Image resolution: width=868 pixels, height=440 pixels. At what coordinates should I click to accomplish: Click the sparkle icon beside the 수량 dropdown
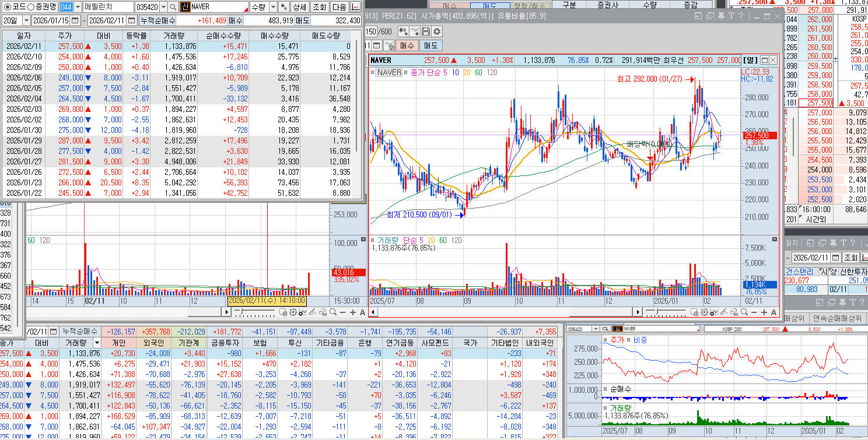283,7
